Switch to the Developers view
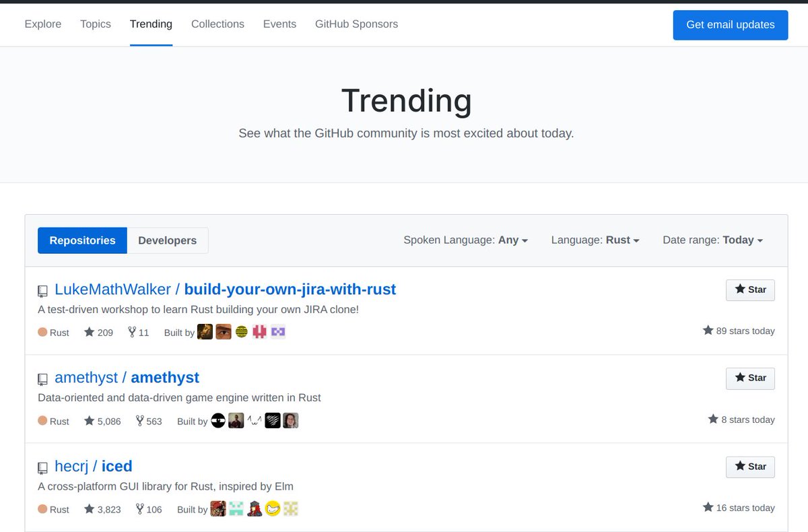This screenshot has height=532, width=808. click(x=168, y=240)
